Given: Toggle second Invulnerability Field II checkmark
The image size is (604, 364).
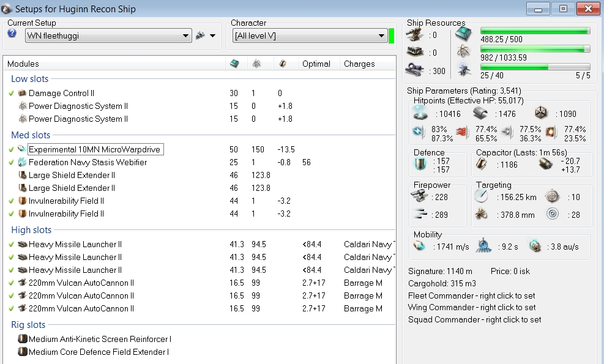Looking at the screenshot, I should [11, 214].
